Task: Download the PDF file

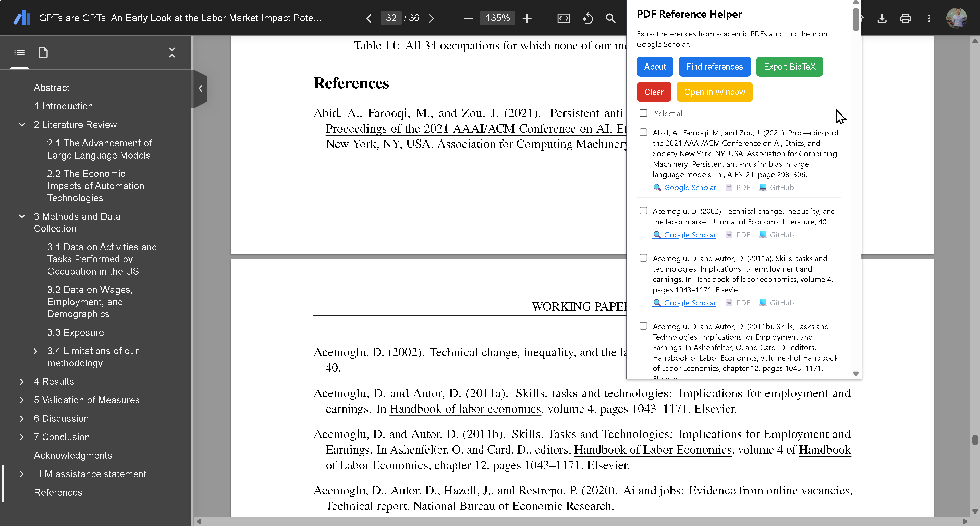Action: pyautogui.click(x=882, y=18)
